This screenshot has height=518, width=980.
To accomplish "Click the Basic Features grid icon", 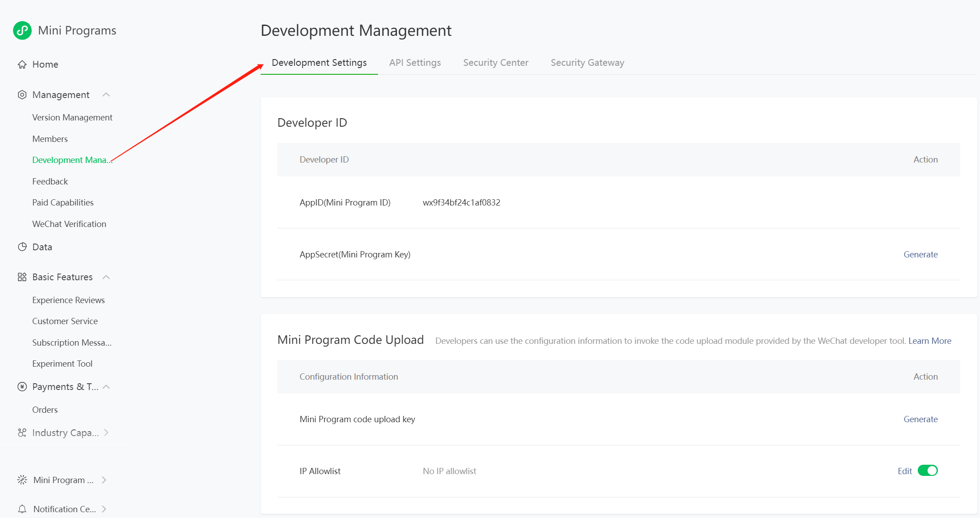I will coord(22,277).
